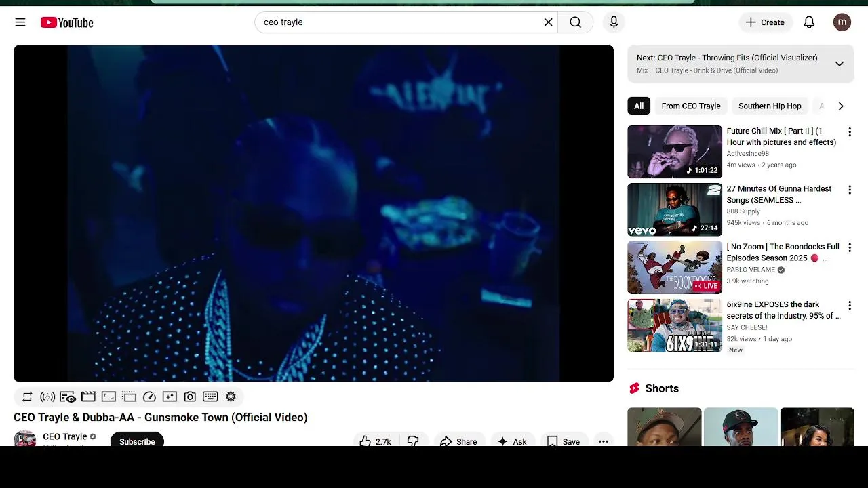Click the Next: CEO Trayle Throwing Fits text

pyautogui.click(x=727, y=58)
